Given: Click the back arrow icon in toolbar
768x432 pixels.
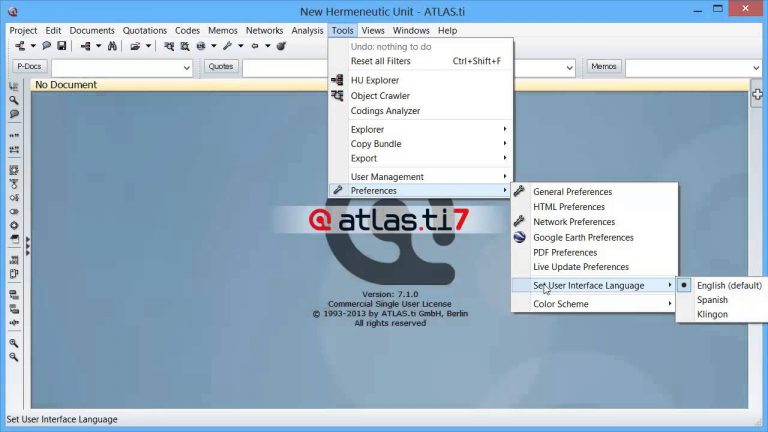Looking at the screenshot, I should coord(255,46).
